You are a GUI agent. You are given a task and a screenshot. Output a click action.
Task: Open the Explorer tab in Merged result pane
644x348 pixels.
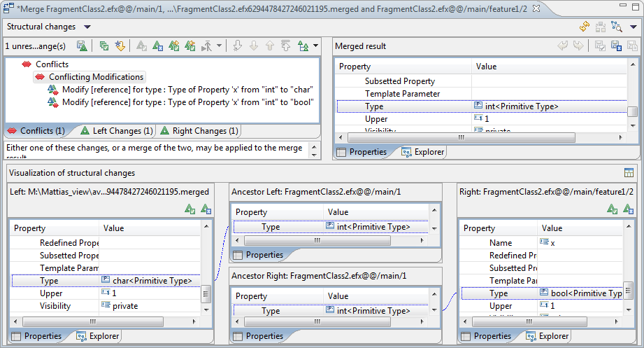[x=423, y=152]
